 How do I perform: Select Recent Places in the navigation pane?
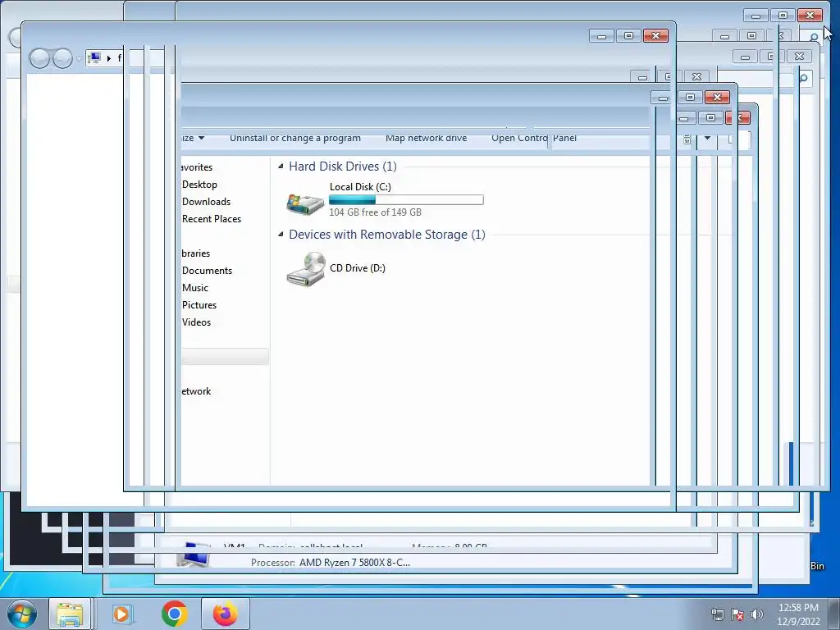coord(212,218)
